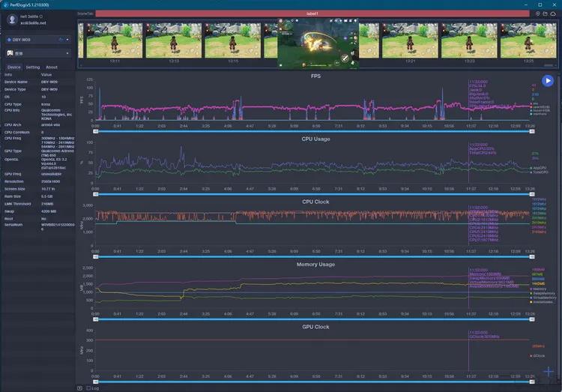Click the SerialNum row in info table
562x392 pixels.
(39, 226)
